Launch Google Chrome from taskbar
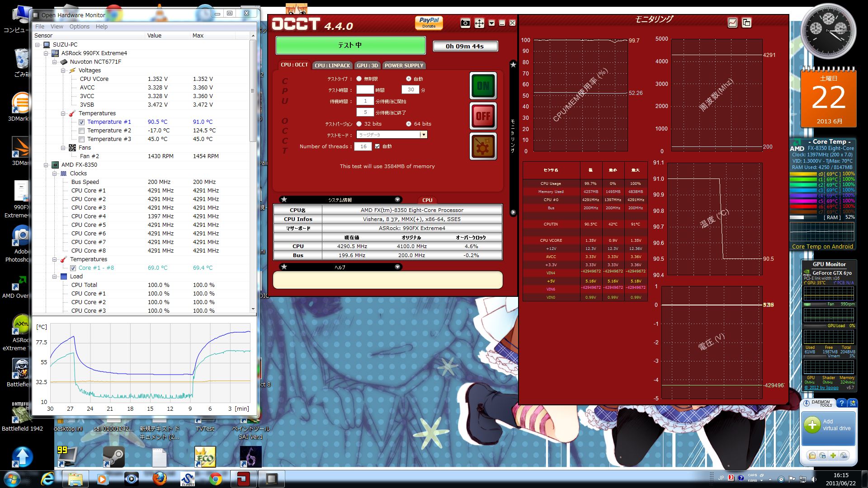The image size is (868, 488). (216, 479)
